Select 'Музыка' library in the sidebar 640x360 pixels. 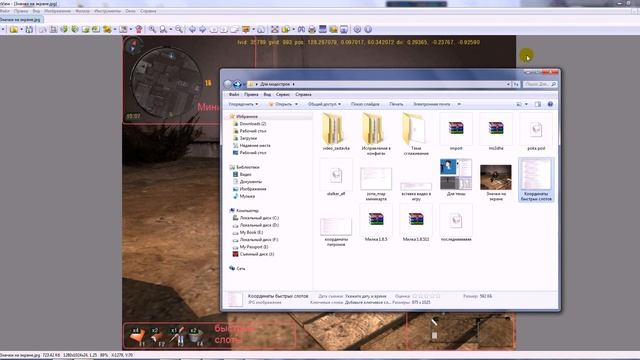(x=244, y=196)
